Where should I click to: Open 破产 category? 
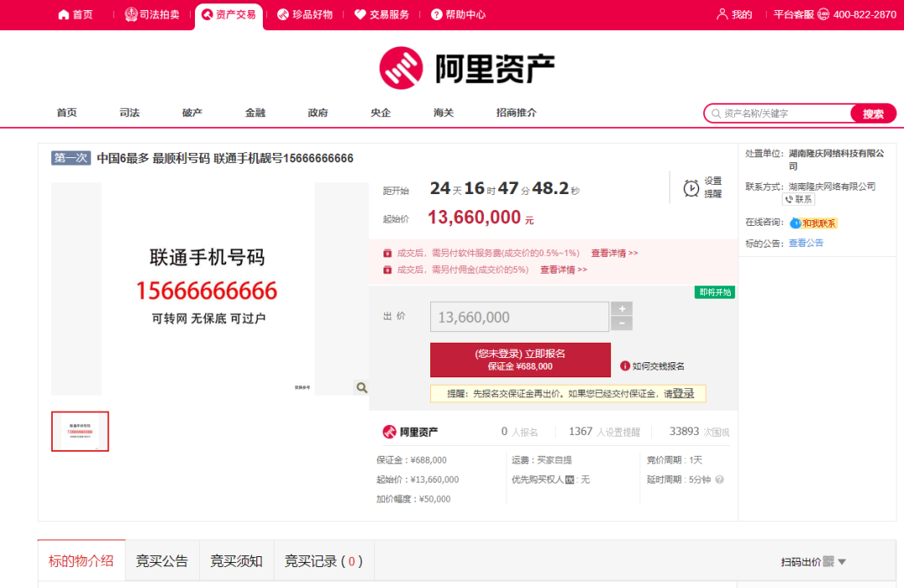[x=193, y=112]
